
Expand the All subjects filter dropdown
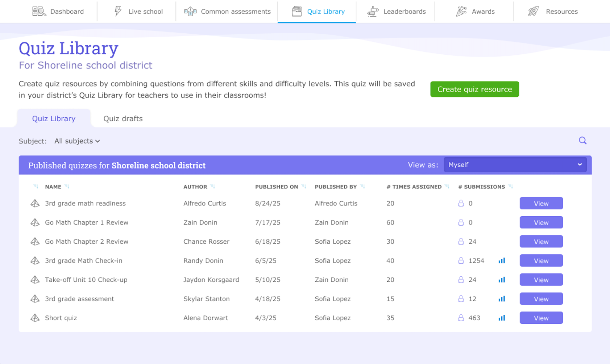(x=77, y=141)
